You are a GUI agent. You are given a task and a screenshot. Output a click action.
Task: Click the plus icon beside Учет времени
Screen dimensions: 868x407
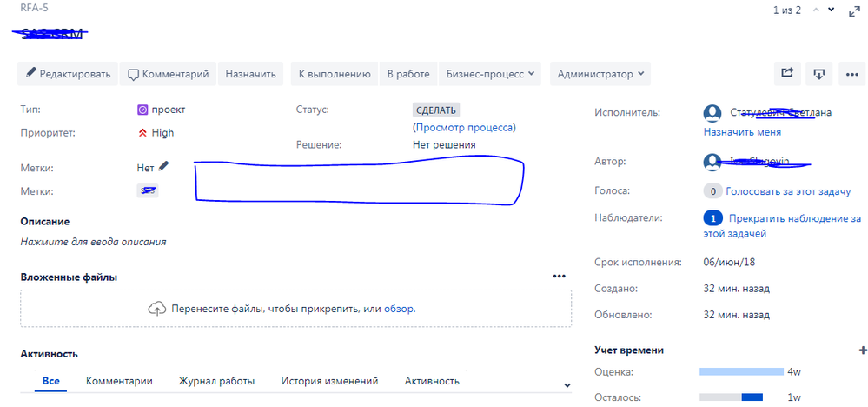pyautogui.click(x=862, y=350)
